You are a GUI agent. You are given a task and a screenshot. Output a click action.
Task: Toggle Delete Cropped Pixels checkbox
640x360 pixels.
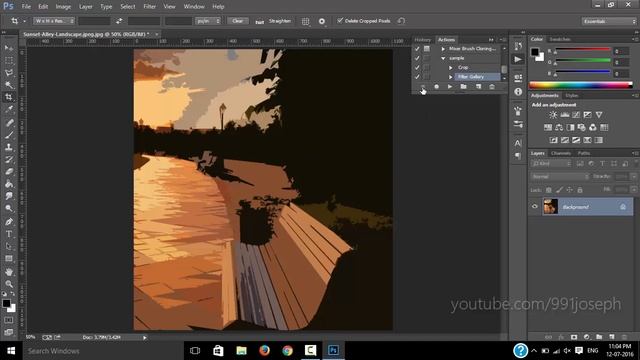coord(340,20)
